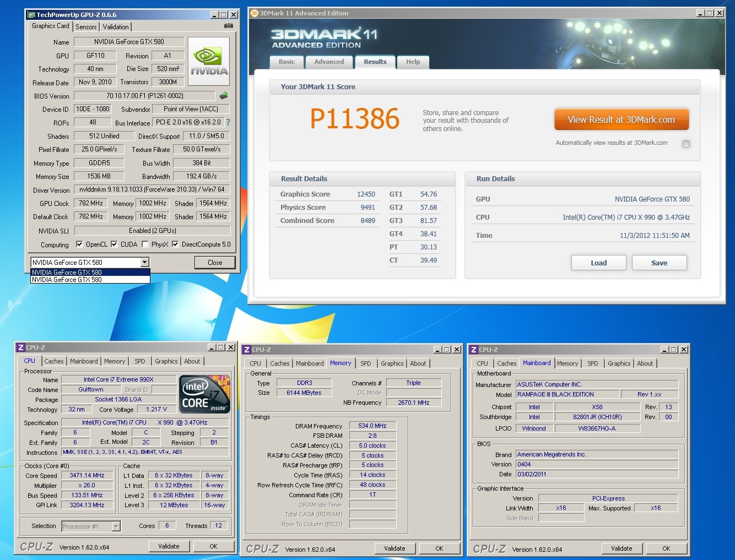Click the bus interface question mark icon
The image size is (735, 560).
click(x=228, y=122)
